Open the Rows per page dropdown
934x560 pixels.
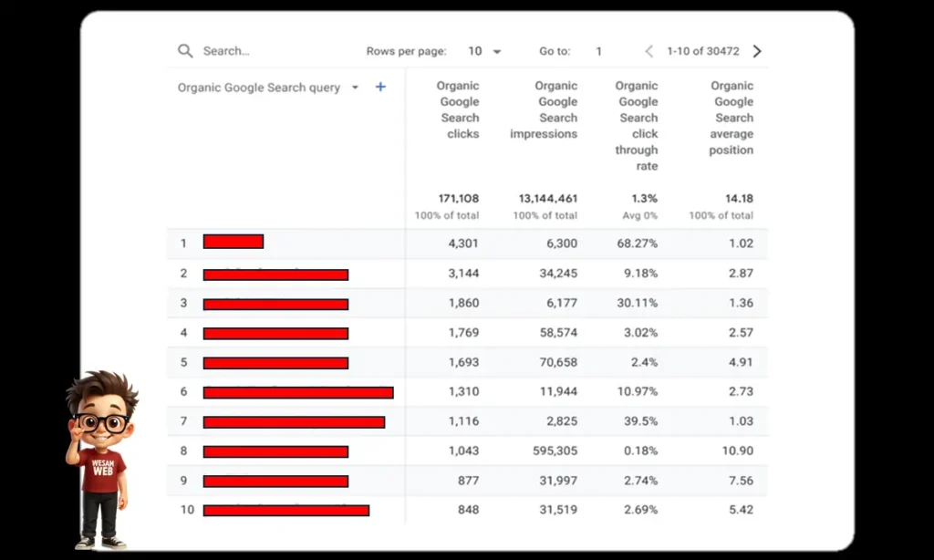(484, 51)
